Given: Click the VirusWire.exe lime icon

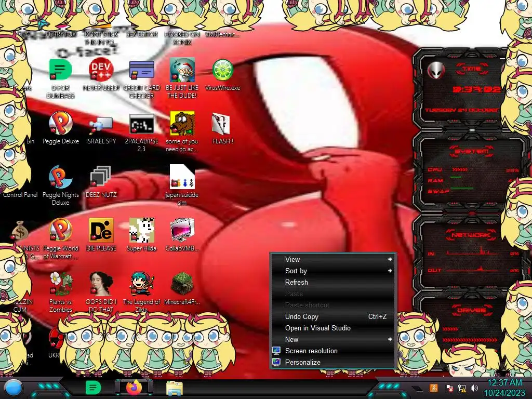Looking at the screenshot, I should (222, 70).
